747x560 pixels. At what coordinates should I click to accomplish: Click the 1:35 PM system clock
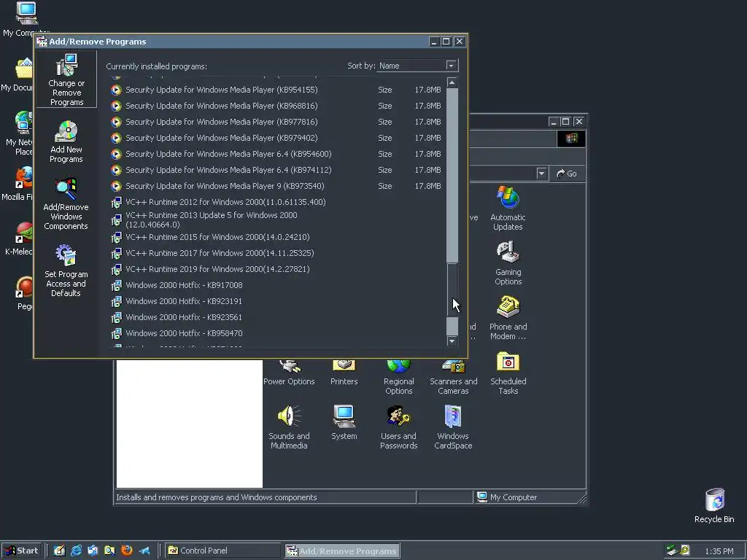[719, 551]
